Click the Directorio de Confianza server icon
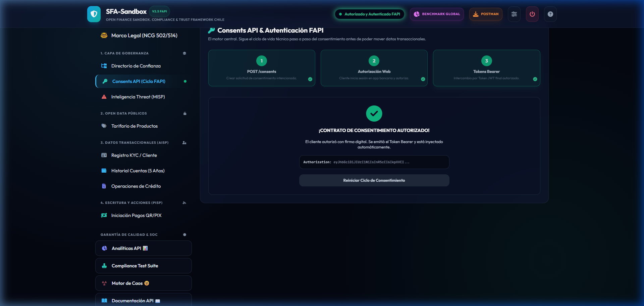Screen dimensions: 644x306 (x=104, y=66)
